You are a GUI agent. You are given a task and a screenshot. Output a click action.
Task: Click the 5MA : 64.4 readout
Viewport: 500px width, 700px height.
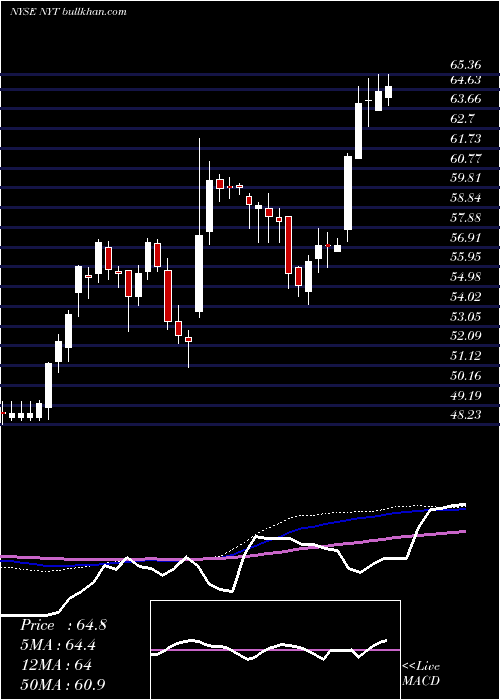click(x=58, y=645)
